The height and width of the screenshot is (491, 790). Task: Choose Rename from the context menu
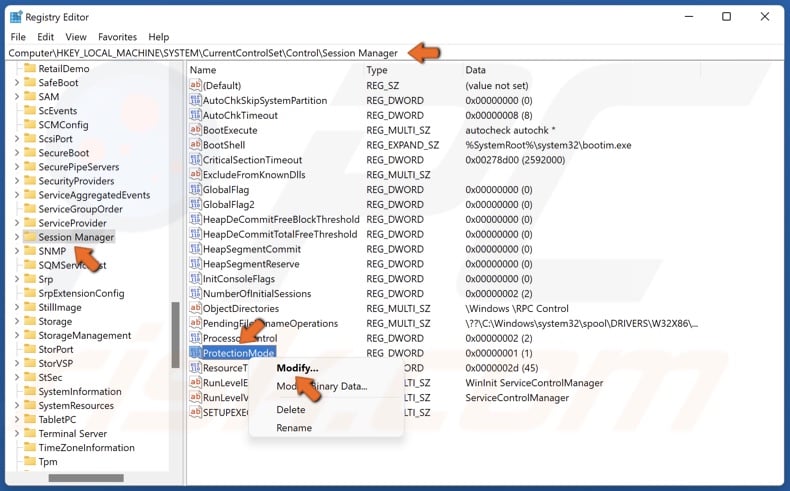294,428
